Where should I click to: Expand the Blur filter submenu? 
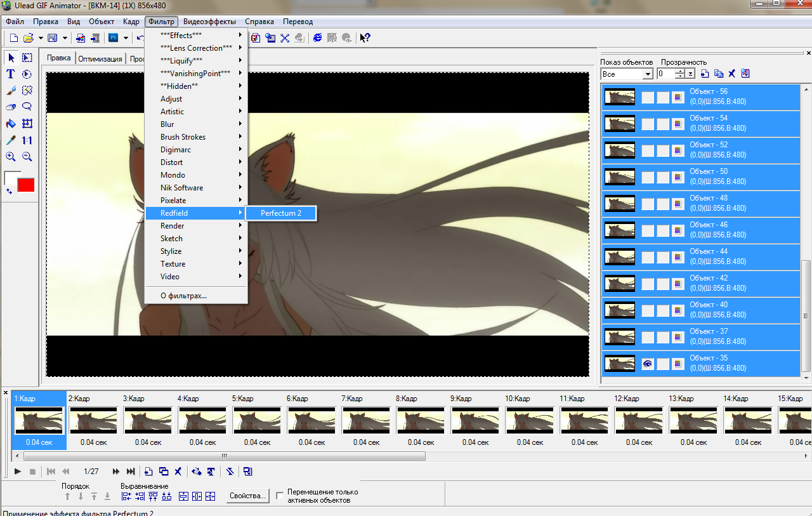pos(196,124)
